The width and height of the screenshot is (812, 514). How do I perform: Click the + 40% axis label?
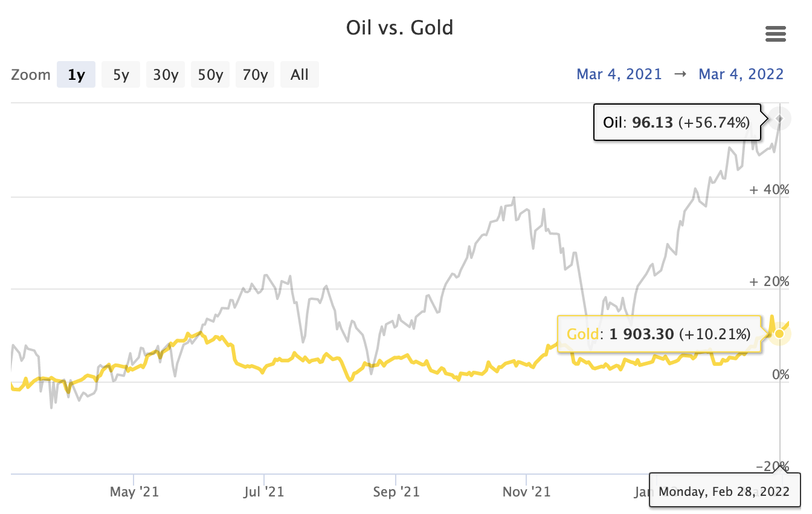click(x=769, y=189)
